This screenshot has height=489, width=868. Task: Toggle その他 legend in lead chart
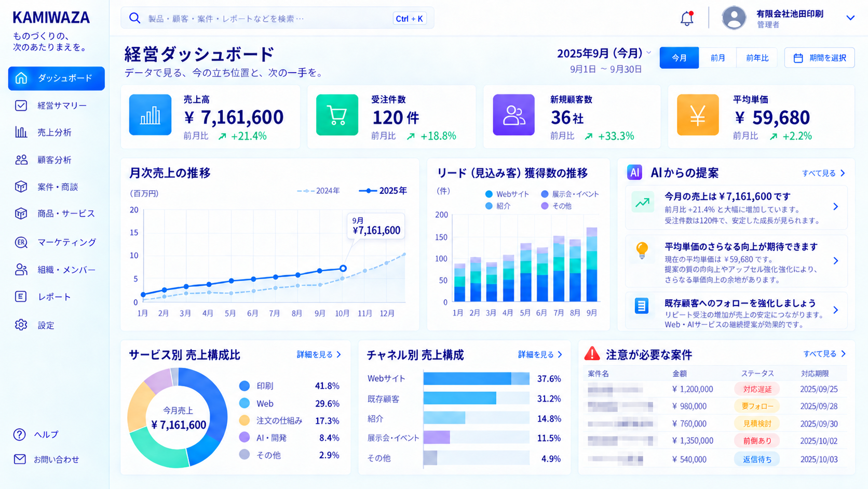(x=556, y=206)
